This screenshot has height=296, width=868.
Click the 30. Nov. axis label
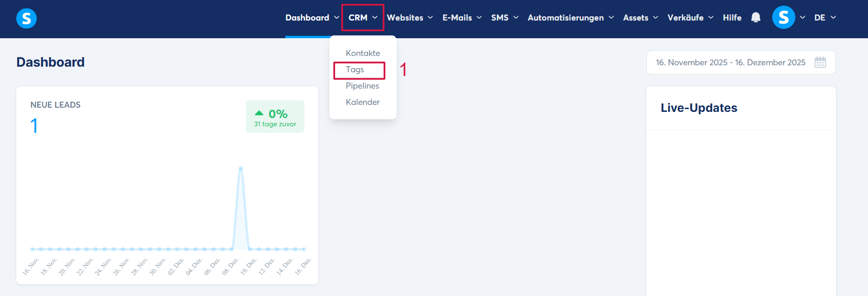coord(158,266)
